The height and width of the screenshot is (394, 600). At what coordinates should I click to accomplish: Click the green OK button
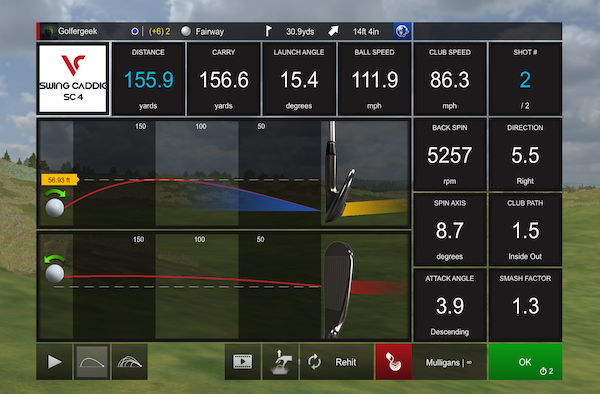[525, 361]
